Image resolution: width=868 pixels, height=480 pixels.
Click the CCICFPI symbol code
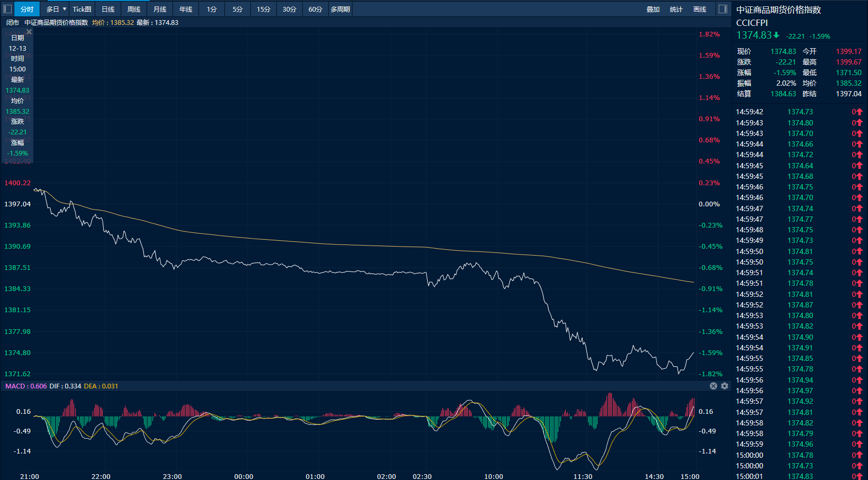(752, 23)
